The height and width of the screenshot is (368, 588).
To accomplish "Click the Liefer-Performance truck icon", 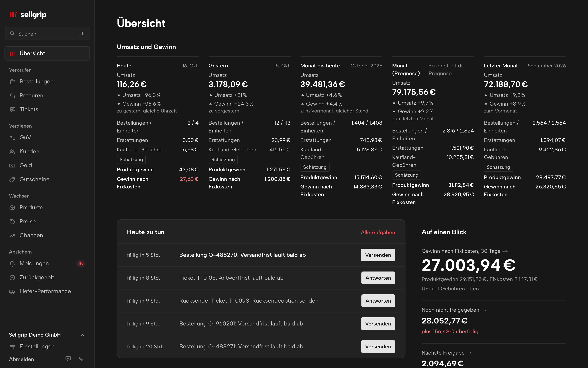I will (x=12, y=291).
